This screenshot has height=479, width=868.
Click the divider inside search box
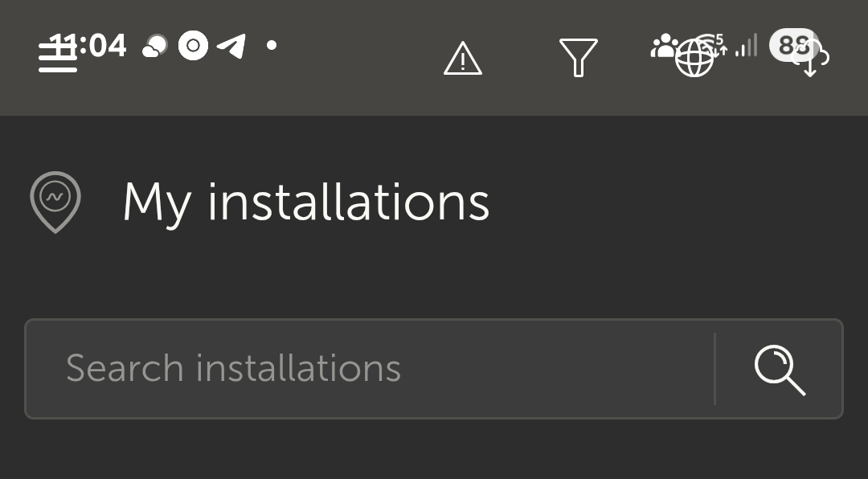click(714, 369)
